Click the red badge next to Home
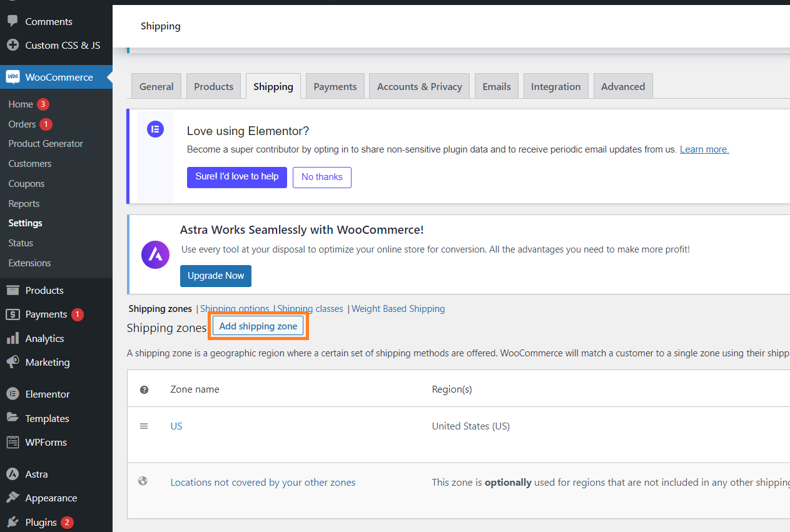790x532 pixels. tap(43, 104)
